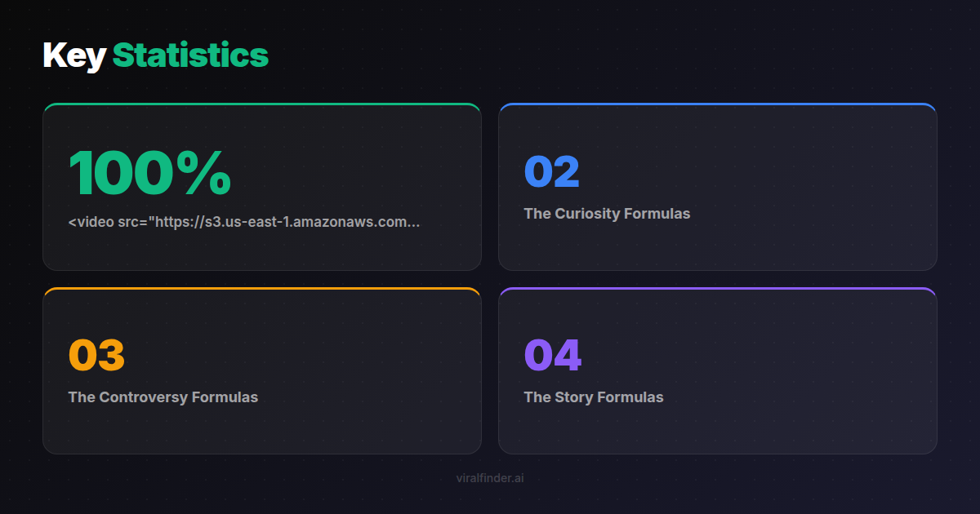Click the purple top border of the Story card
Image resolution: width=980 pixels, height=514 pixels.
[717, 289]
